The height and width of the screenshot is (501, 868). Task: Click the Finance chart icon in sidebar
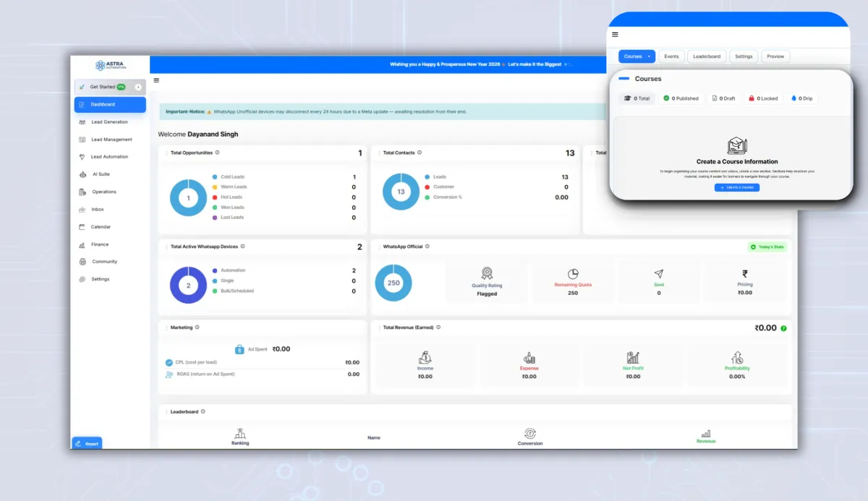(x=83, y=244)
